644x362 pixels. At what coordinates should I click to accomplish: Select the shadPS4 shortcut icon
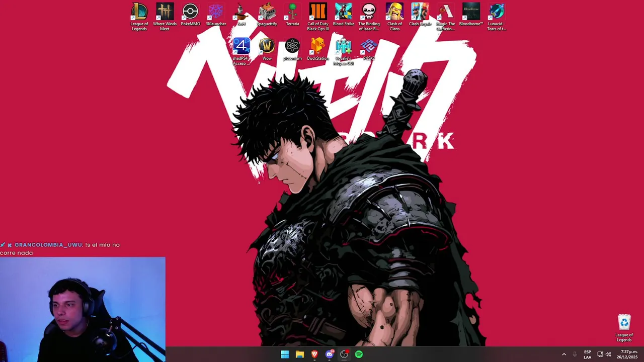241,51
